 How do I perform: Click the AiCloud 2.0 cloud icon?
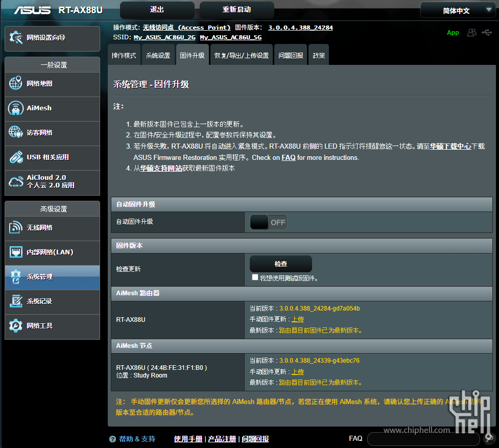(x=16, y=182)
